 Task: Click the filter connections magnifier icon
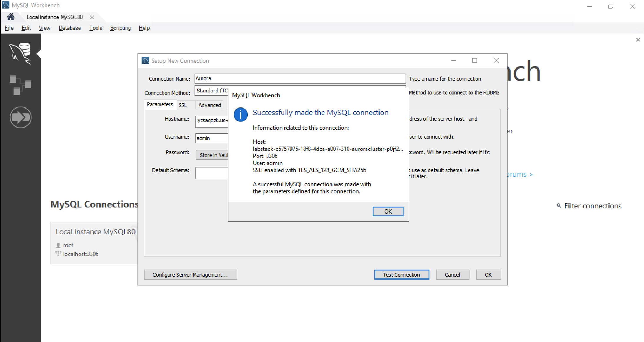pos(559,205)
